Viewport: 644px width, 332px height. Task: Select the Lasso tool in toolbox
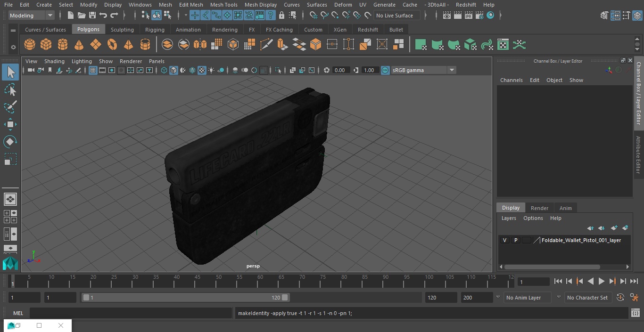click(x=10, y=89)
